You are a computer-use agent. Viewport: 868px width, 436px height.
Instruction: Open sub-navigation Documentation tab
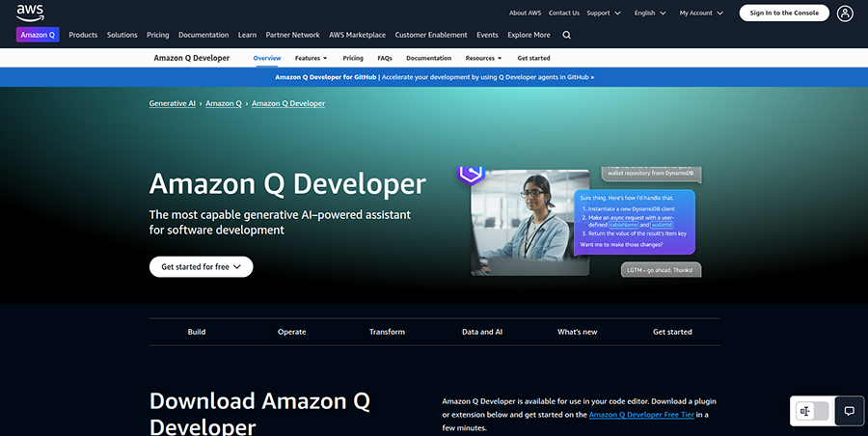pyautogui.click(x=428, y=58)
